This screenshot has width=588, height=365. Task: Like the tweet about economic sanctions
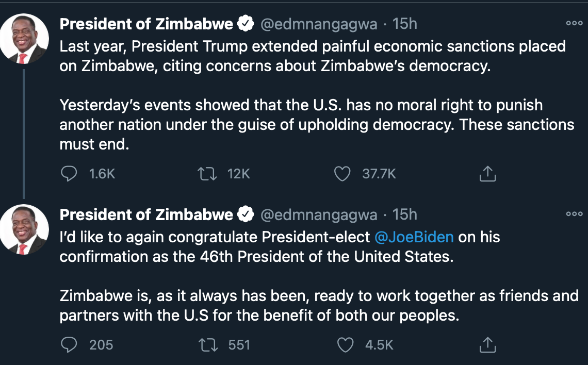[x=342, y=174]
